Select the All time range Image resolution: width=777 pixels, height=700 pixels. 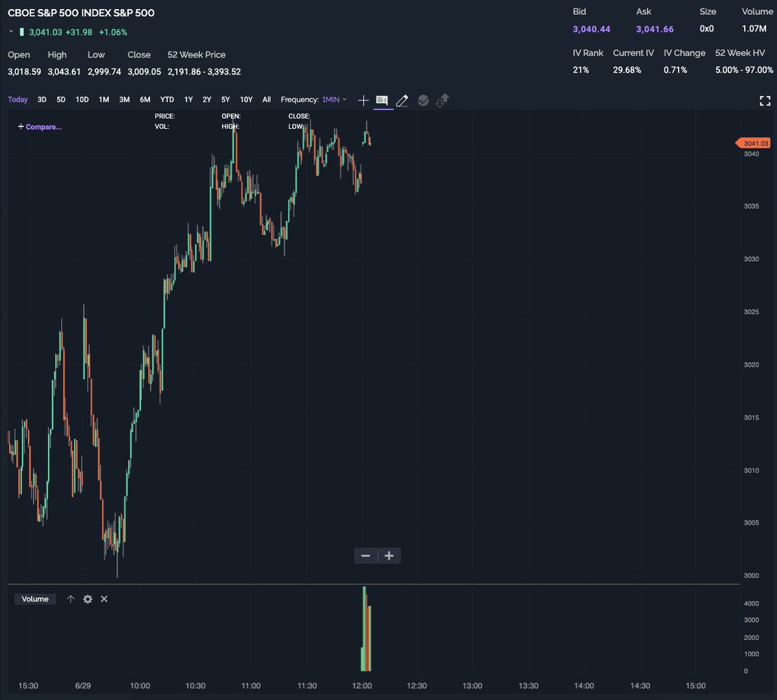tap(267, 100)
